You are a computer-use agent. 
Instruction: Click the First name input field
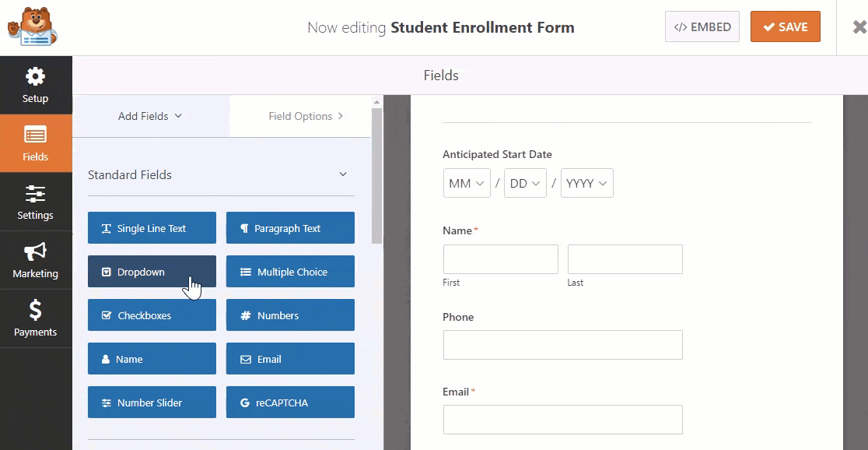click(500, 259)
